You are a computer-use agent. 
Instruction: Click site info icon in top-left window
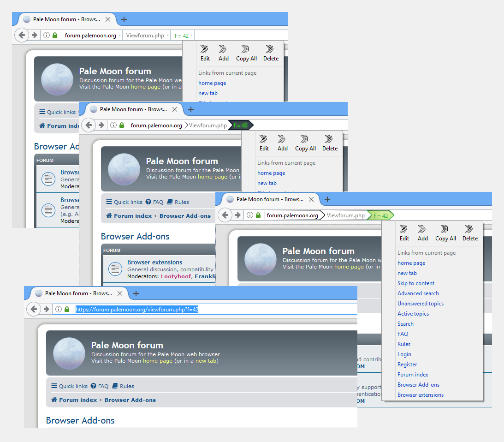(46, 35)
